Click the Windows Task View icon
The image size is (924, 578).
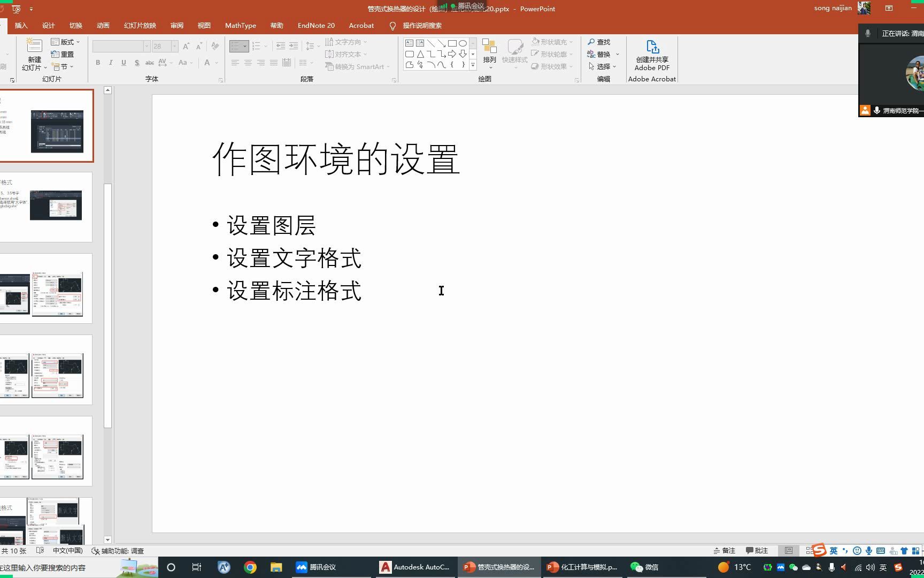196,567
